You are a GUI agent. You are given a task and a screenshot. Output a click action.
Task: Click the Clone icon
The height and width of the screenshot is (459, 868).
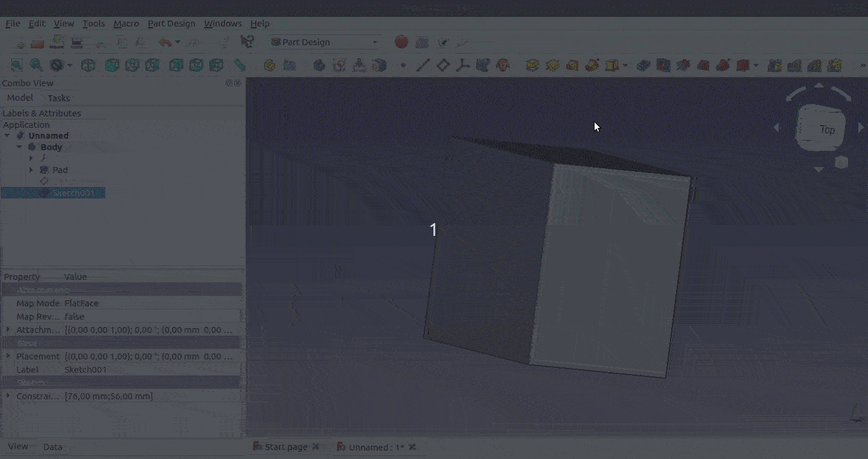point(503,65)
